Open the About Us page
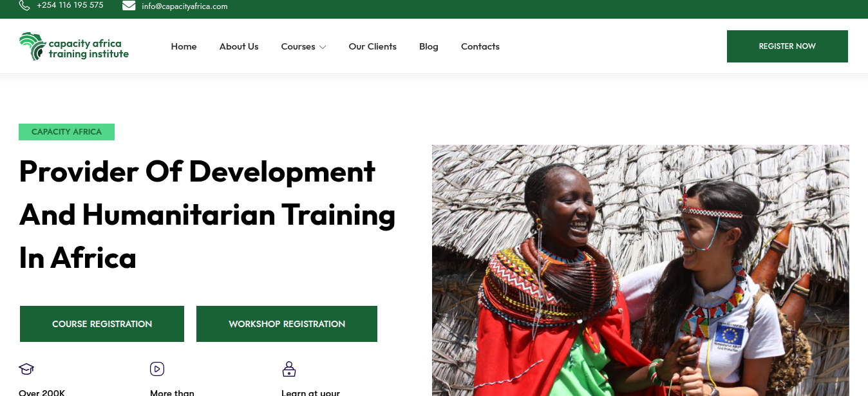 tap(239, 46)
